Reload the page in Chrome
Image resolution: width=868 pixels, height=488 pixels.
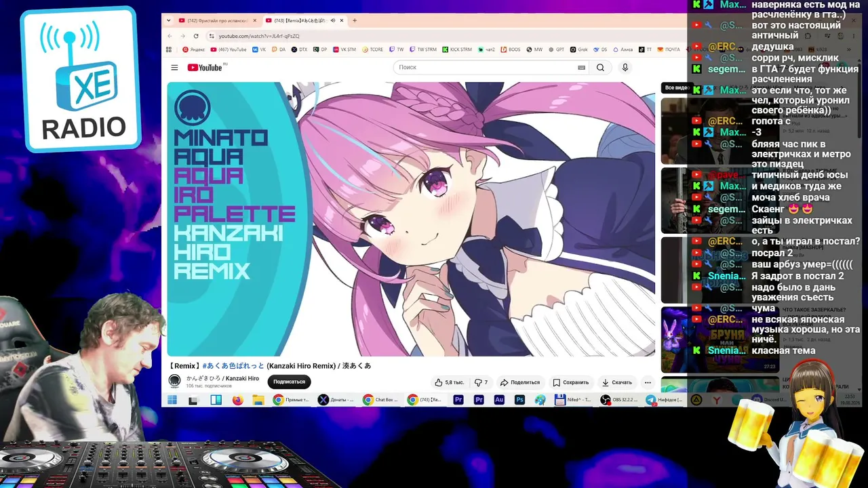[196, 36]
